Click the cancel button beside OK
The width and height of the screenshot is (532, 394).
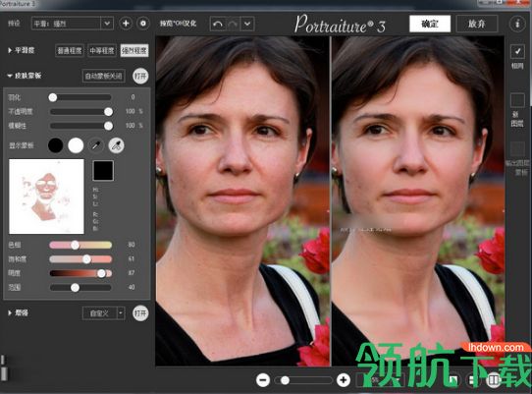[476, 24]
